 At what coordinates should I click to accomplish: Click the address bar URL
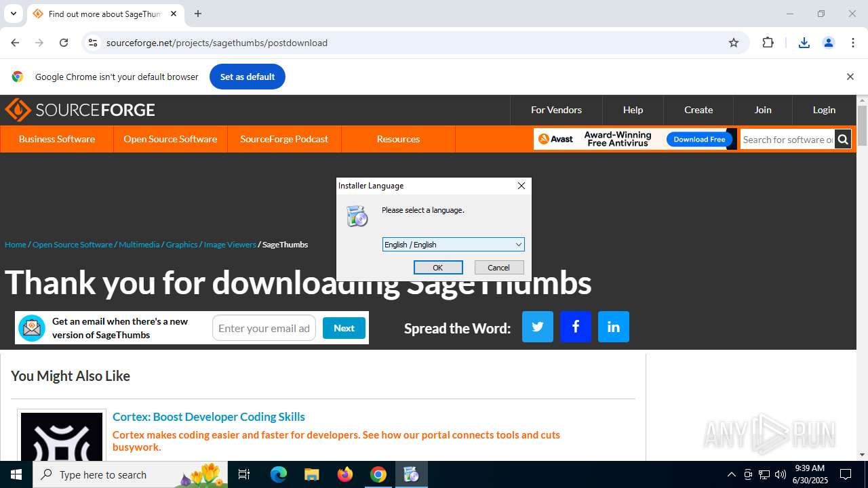pos(217,43)
